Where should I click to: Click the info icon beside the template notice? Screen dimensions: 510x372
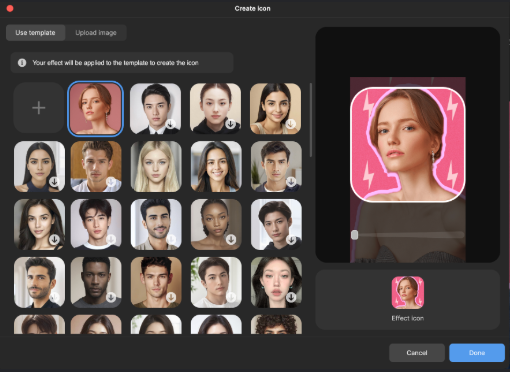[22, 63]
